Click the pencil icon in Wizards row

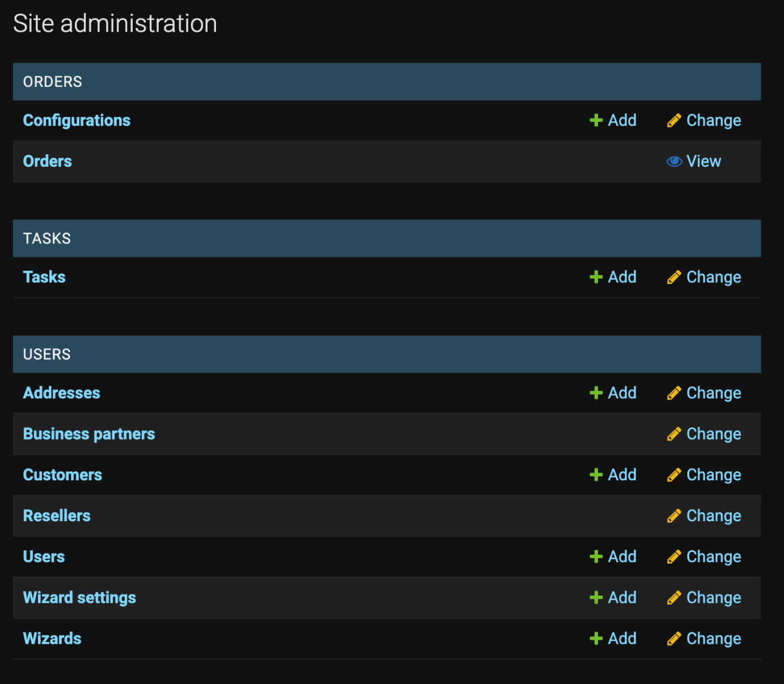[x=674, y=638]
